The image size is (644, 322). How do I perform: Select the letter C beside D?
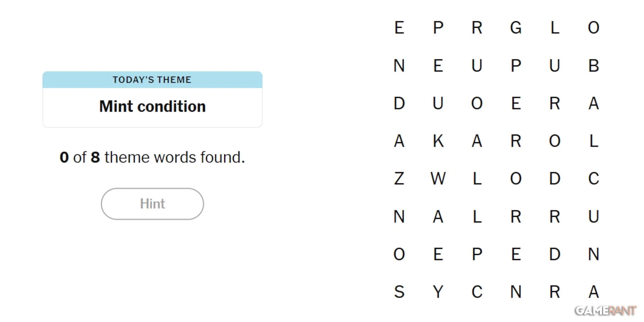coord(594,179)
